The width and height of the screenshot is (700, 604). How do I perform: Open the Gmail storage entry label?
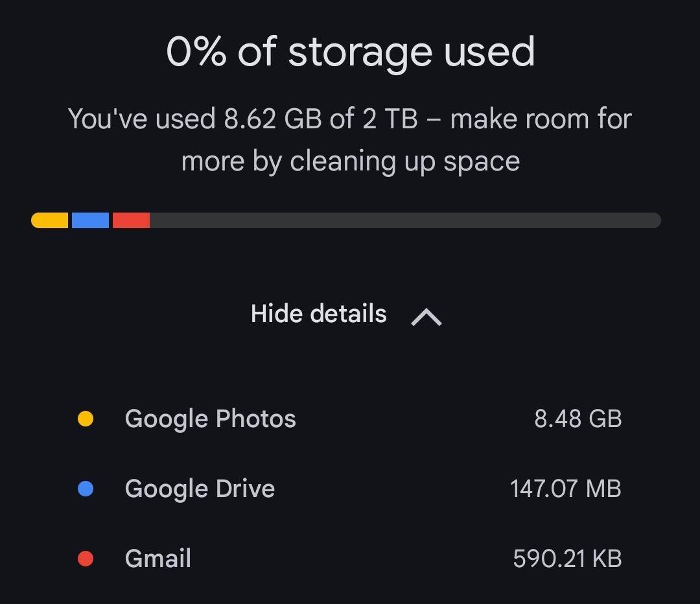157,558
